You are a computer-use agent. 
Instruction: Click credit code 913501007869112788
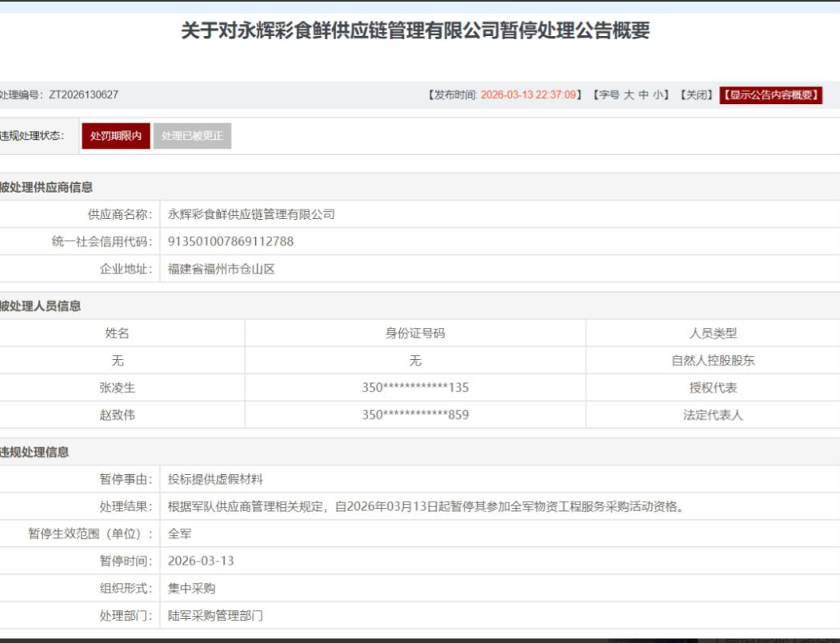coord(230,242)
